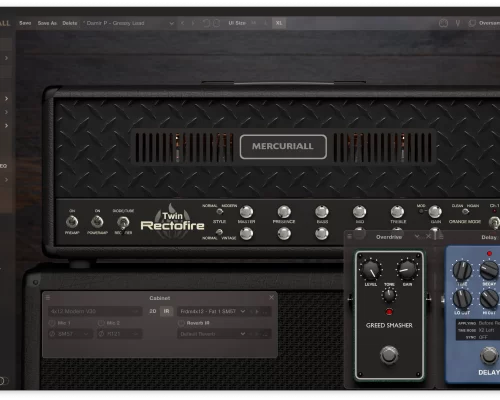Stomp the Greed Smasher footswitch

tap(389, 355)
